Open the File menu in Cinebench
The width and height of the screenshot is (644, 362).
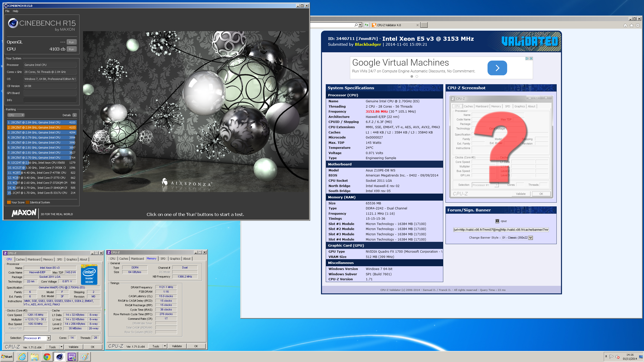[7, 11]
